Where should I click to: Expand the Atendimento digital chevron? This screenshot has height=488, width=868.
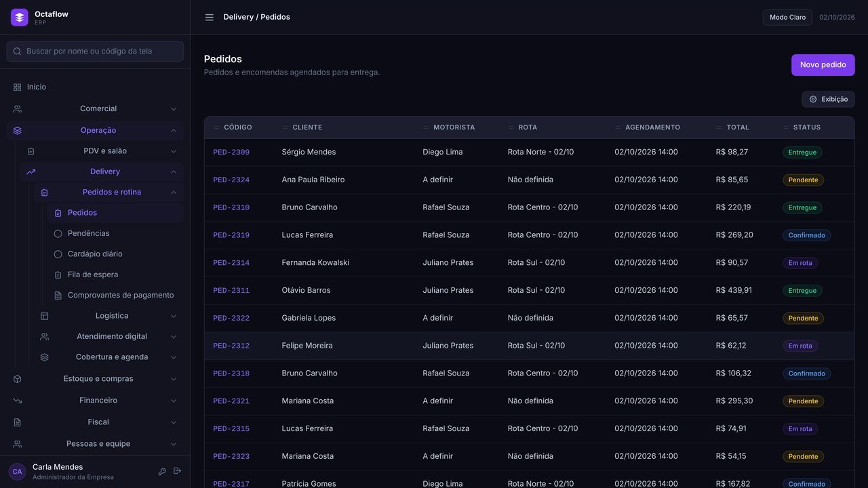[174, 337]
